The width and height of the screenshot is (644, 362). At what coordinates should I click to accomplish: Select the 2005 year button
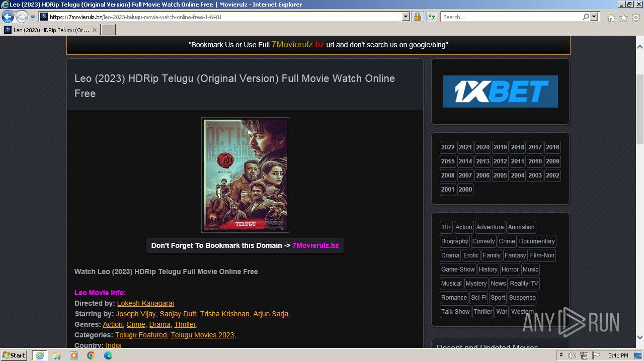pos(500,175)
